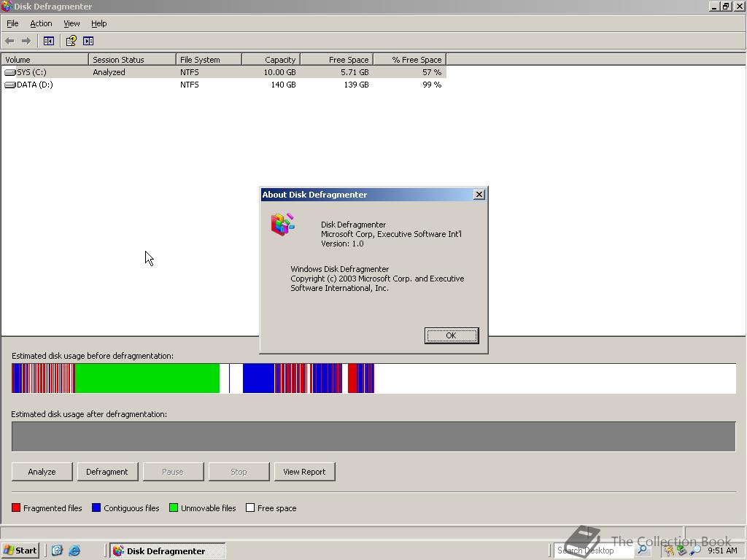Sort by Session Status column header
The height and width of the screenshot is (560, 747).
click(x=132, y=60)
